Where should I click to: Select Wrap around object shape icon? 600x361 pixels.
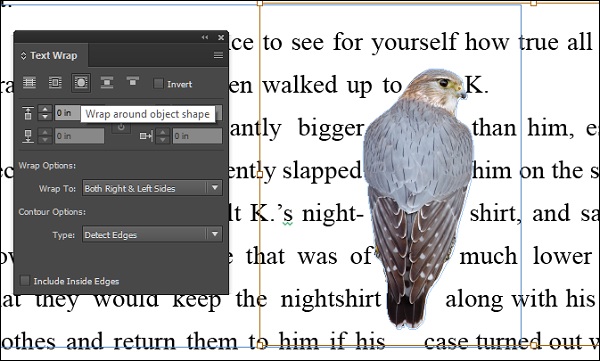coord(81,83)
